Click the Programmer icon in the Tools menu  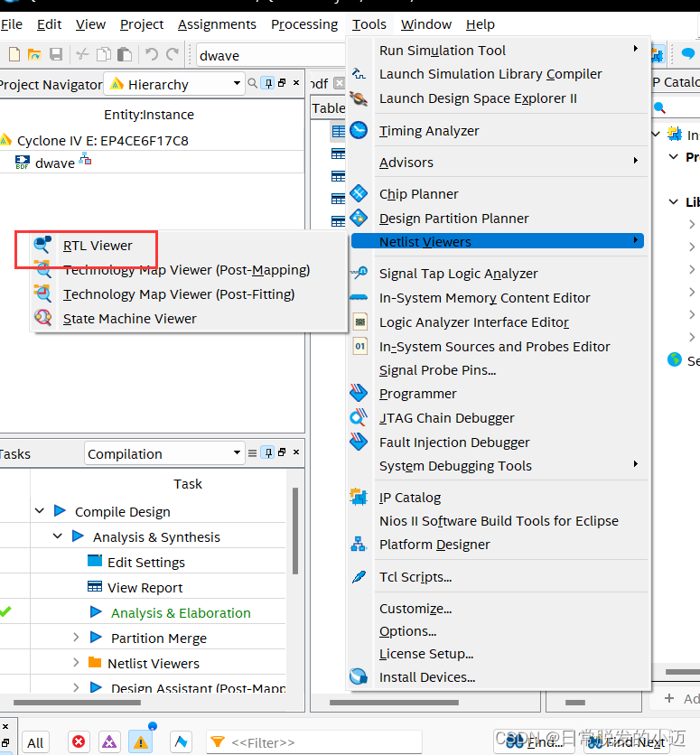[x=359, y=394]
